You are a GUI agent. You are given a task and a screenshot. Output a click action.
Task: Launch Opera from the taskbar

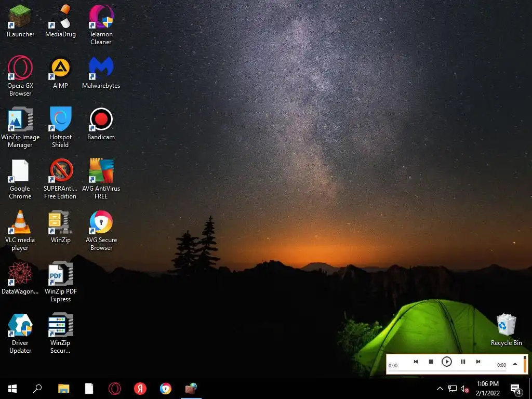[x=115, y=389]
